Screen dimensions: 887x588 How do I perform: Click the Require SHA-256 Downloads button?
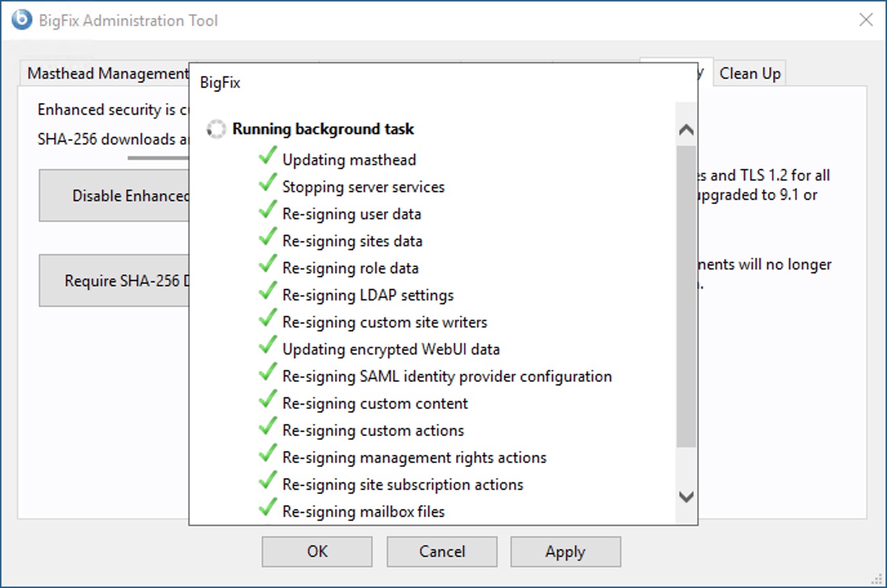tap(115, 280)
